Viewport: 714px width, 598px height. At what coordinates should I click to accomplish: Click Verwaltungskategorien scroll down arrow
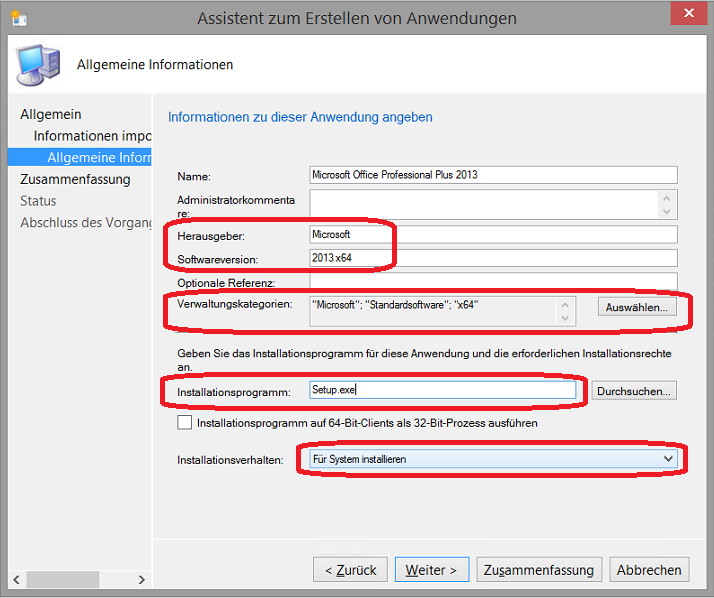565,318
